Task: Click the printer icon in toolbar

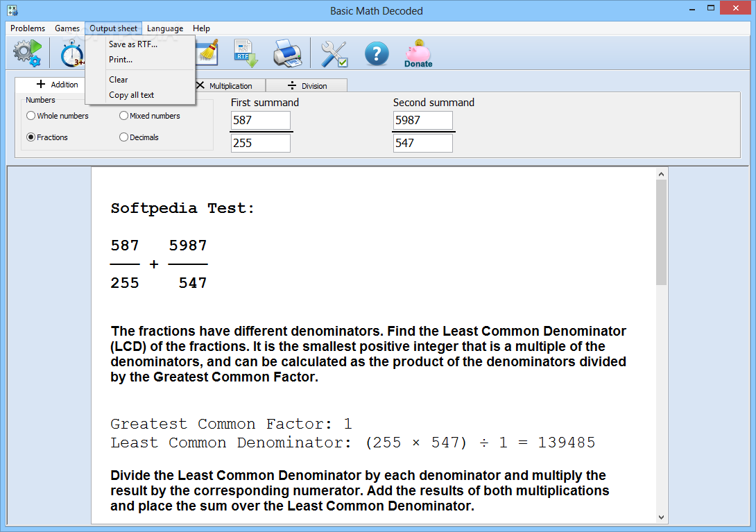Action: [x=287, y=53]
